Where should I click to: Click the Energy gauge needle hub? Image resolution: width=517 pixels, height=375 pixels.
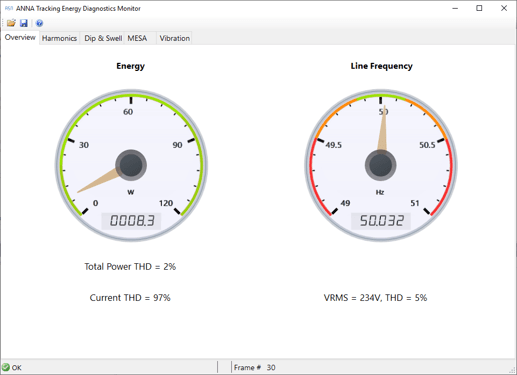pos(131,165)
